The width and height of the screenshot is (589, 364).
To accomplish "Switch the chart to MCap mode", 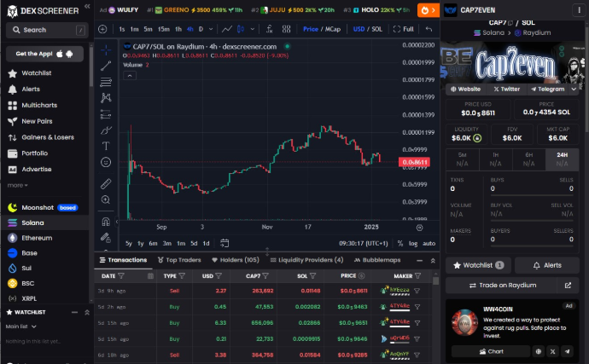I will tap(333, 29).
